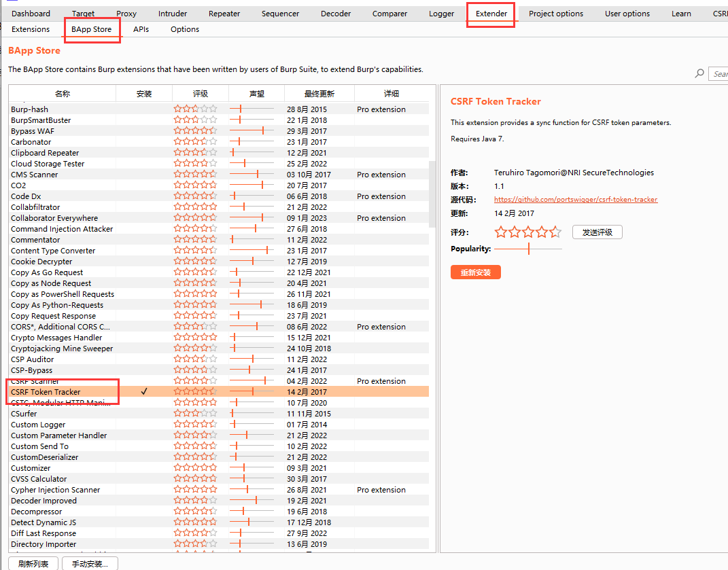Click the 刷新列表 refresh list button
Image resolution: width=728 pixels, height=570 pixels.
click(33, 563)
